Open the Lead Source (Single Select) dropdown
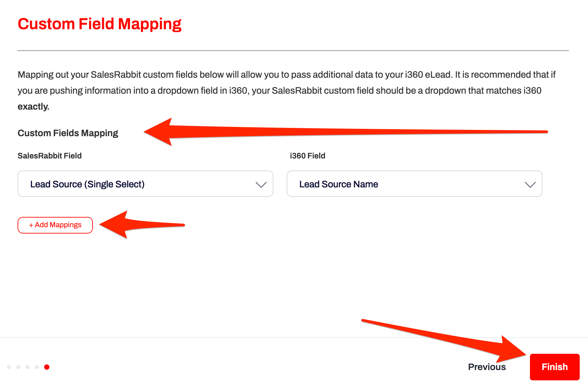The image size is (588, 386). click(145, 184)
